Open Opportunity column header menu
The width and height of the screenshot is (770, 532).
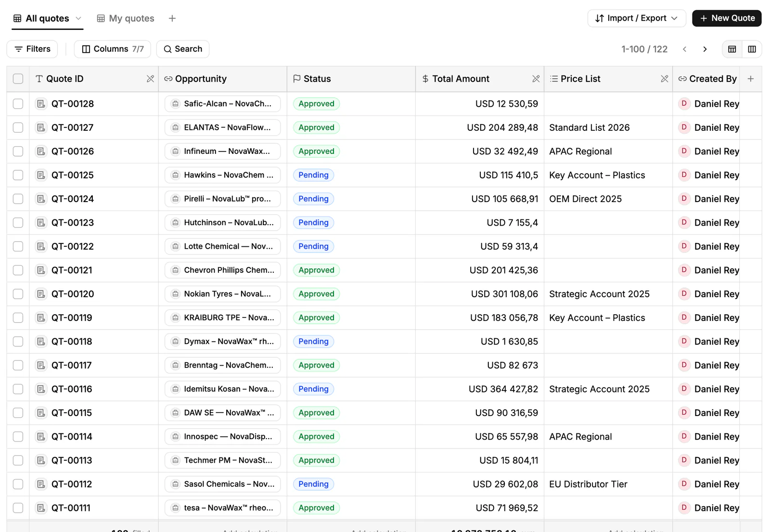pos(223,79)
